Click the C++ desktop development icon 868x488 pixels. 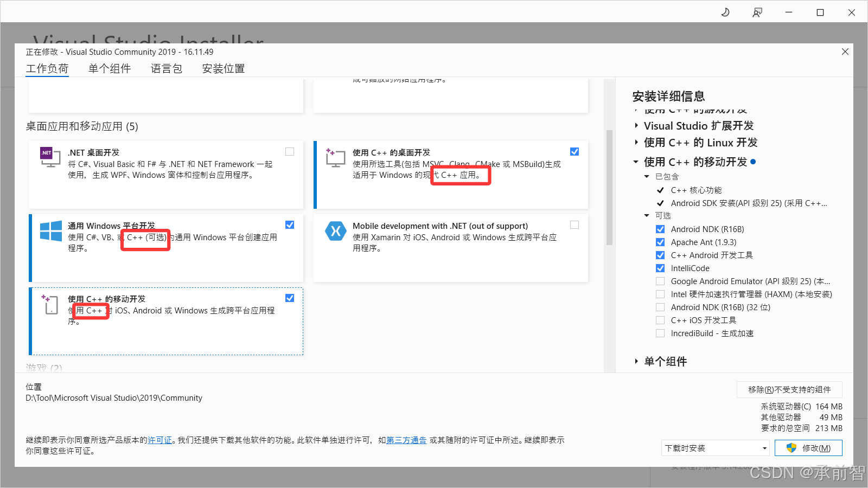click(x=335, y=157)
